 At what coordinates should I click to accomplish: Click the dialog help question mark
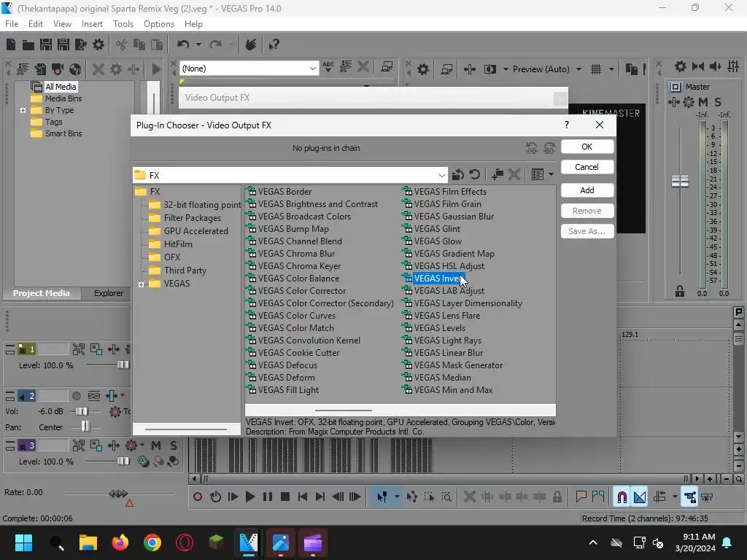click(566, 125)
